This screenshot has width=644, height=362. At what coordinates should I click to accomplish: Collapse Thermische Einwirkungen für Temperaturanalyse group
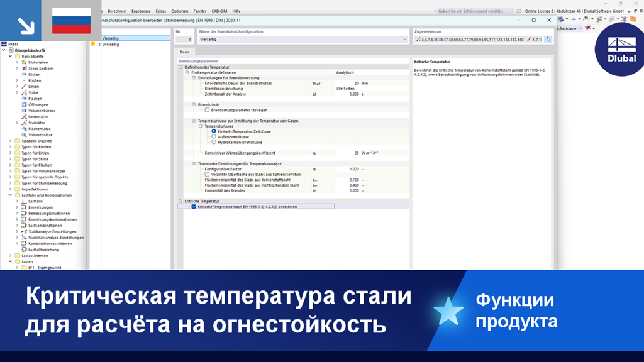194,163
